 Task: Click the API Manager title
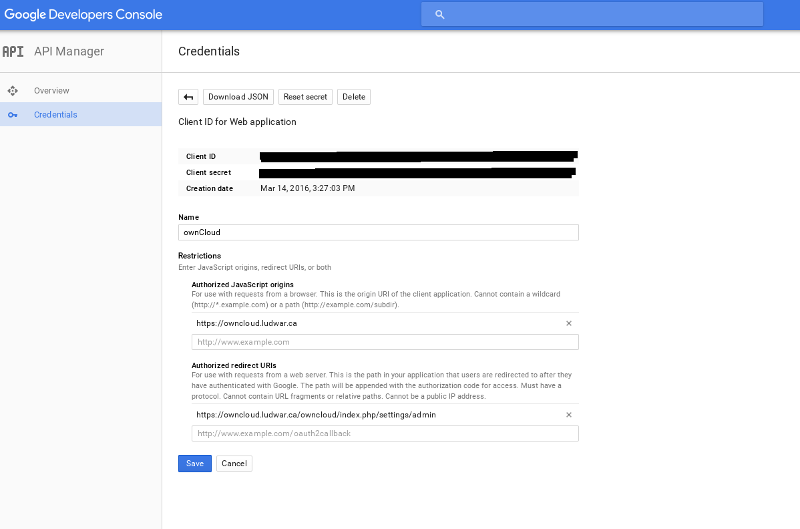tap(69, 52)
